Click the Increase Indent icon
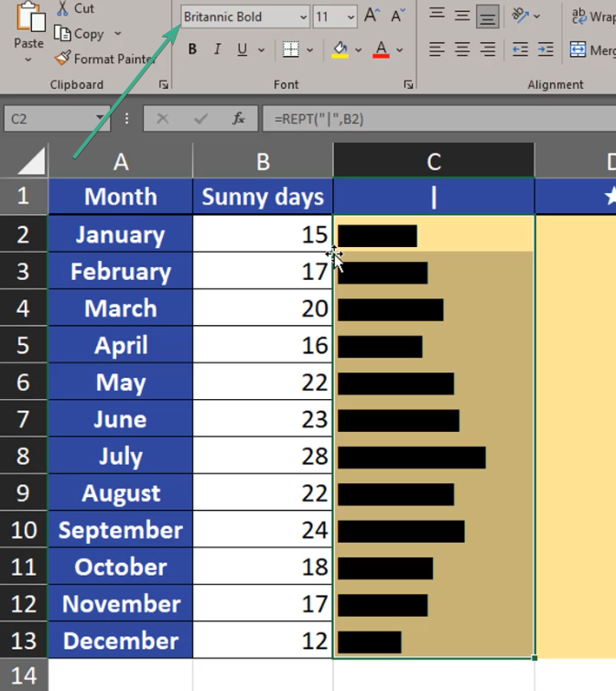616x691 pixels. click(x=546, y=49)
